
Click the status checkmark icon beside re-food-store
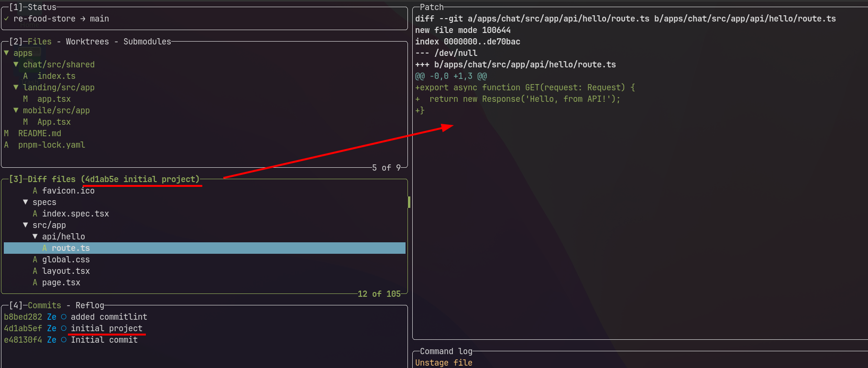pyautogui.click(x=6, y=19)
